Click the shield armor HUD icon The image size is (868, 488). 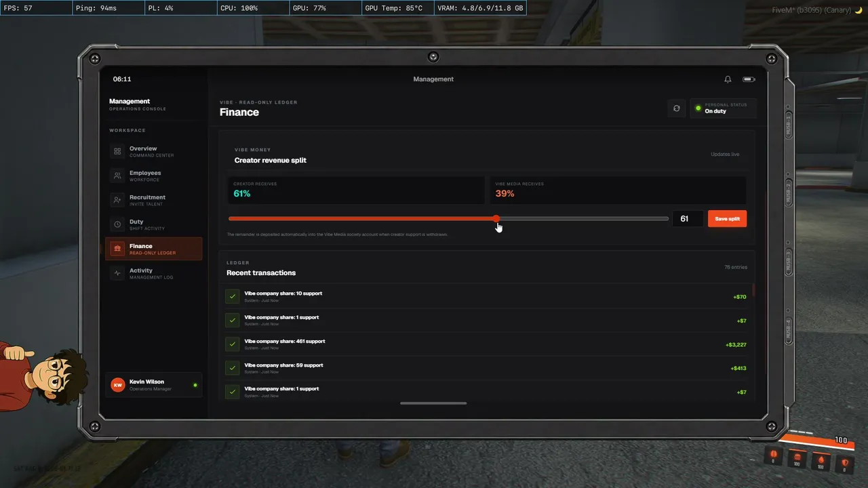(845, 461)
